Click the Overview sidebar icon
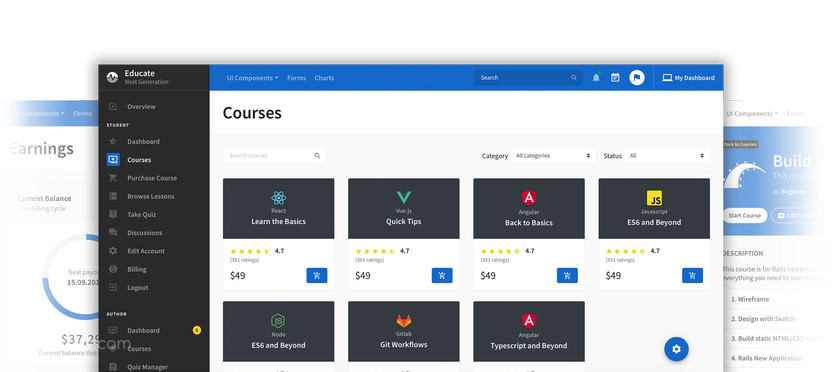 [113, 107]
